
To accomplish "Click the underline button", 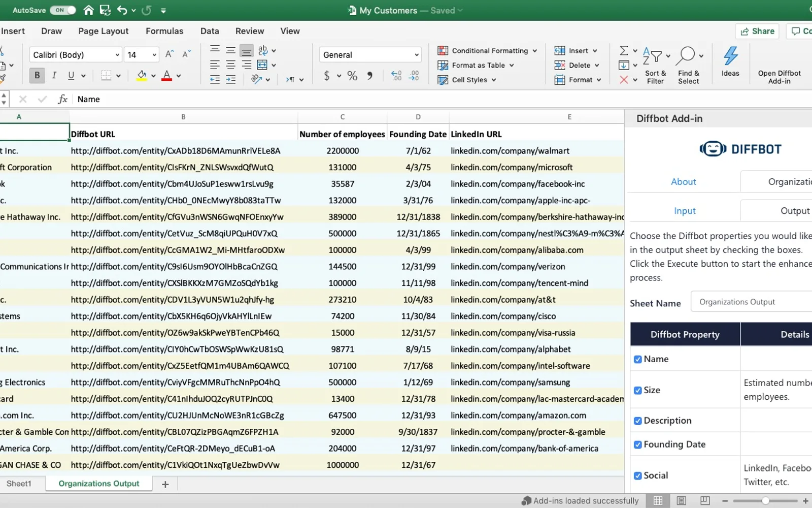I will (x=71, y=76).
